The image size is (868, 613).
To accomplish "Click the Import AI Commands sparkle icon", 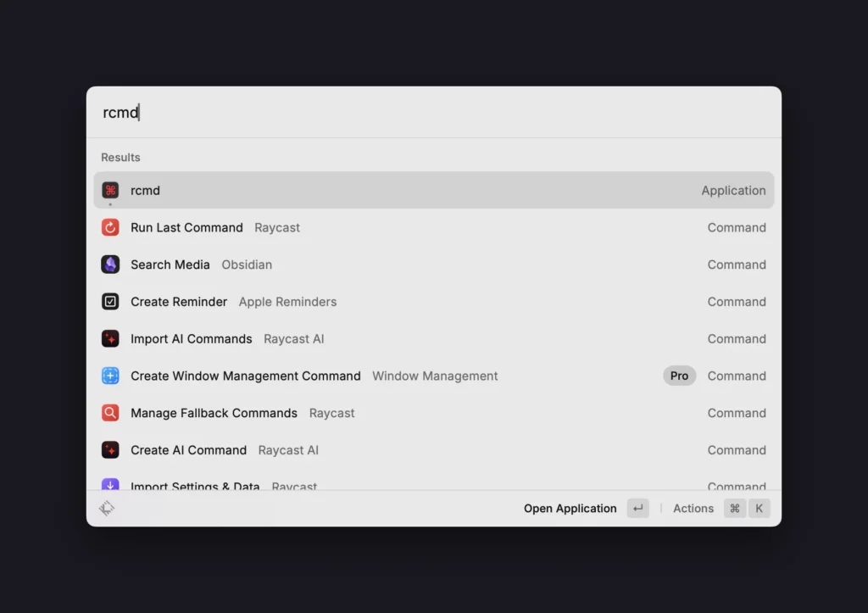I will 110,339.
